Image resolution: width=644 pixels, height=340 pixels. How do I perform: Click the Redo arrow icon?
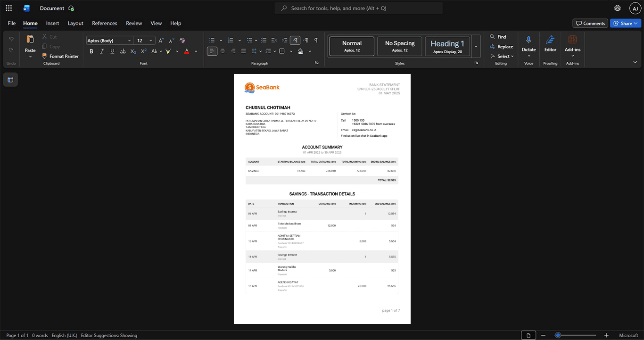coord(11,50)
